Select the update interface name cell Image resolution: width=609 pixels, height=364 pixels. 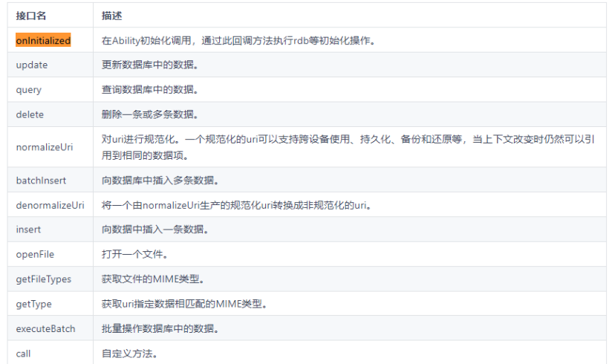(32, 65)
